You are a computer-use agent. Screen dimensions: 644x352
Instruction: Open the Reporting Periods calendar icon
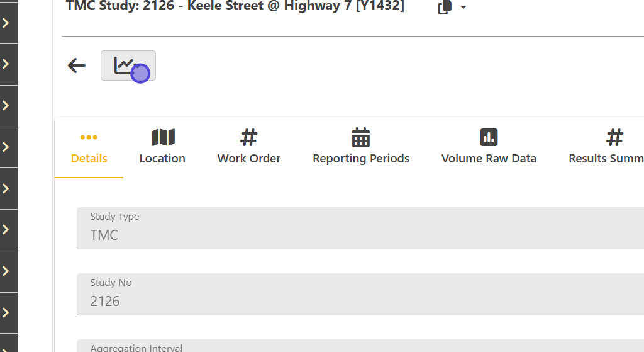(361, 137)
